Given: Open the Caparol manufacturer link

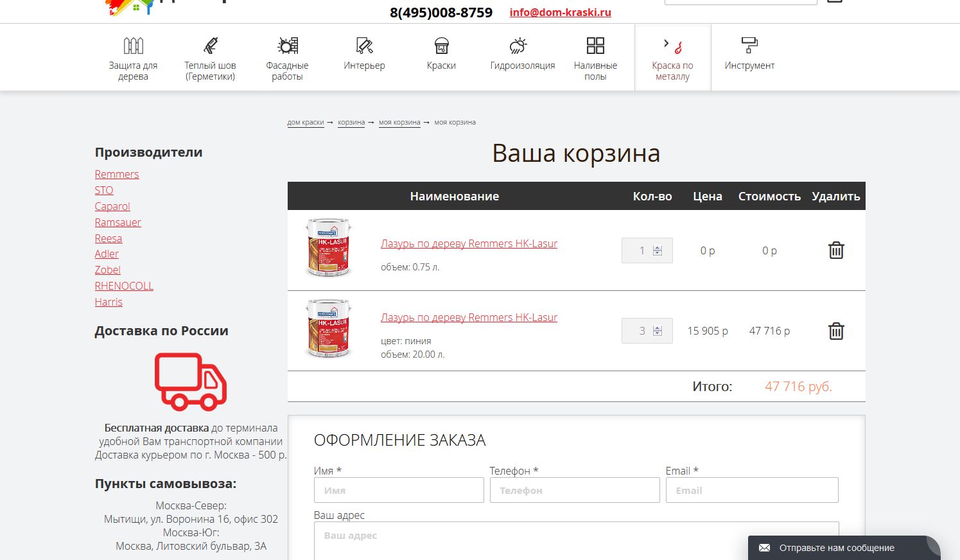Looking at the screenshot, I should coord(112,206).
